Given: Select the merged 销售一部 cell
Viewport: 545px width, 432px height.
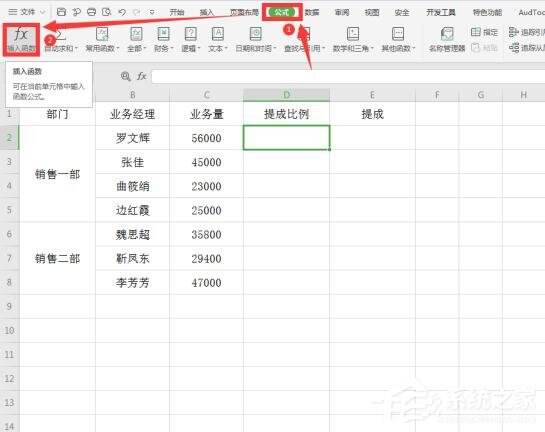Looking at the screenshot, I should (x=57, y=174).
